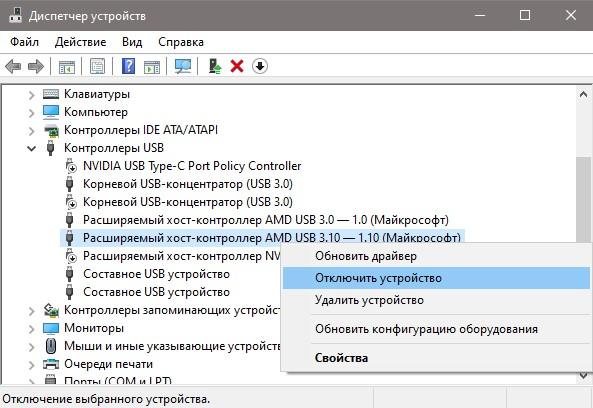Select the monitor icon beside Компьютер

[51, 112]
